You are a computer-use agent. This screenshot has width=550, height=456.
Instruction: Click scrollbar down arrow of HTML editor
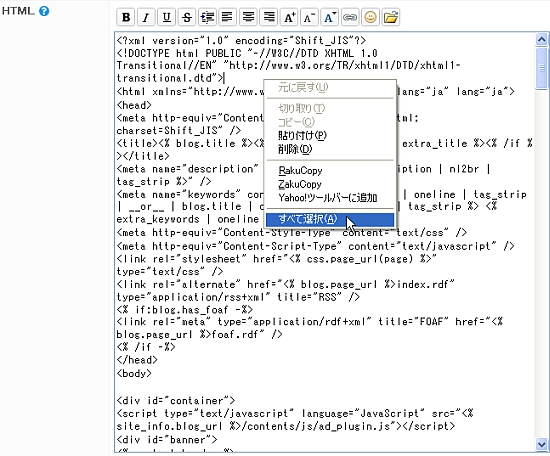pyautogui.click(x=542, y=444)
